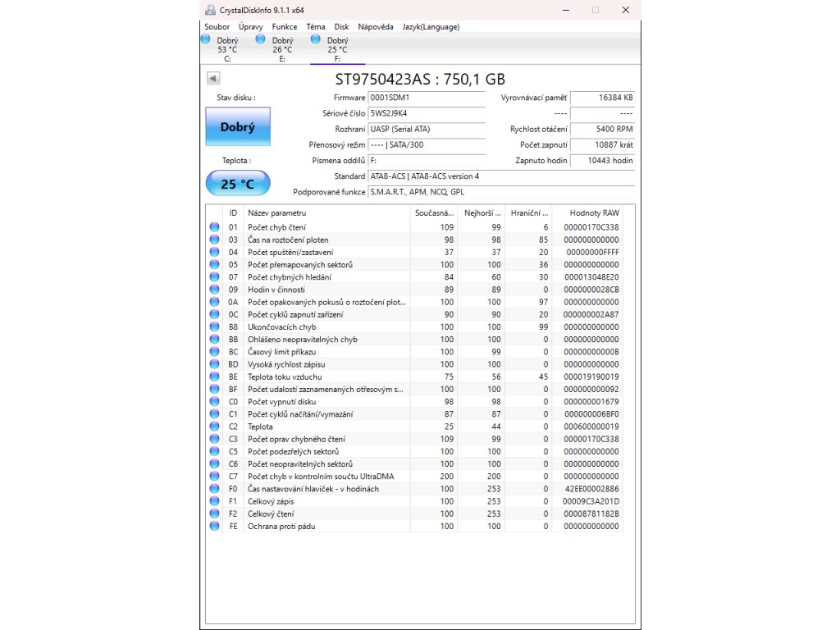Click status orb for Hodin v činnosti
Viewport: 840px width, 630px height.
tap(214, 290)
